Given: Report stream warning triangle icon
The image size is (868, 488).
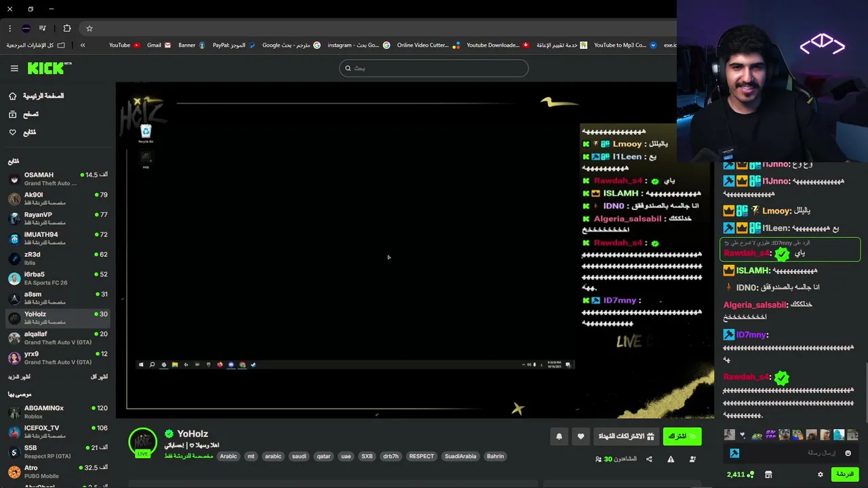Looking at the screenshot, I should pyautogui.click(x=671, y=459).
